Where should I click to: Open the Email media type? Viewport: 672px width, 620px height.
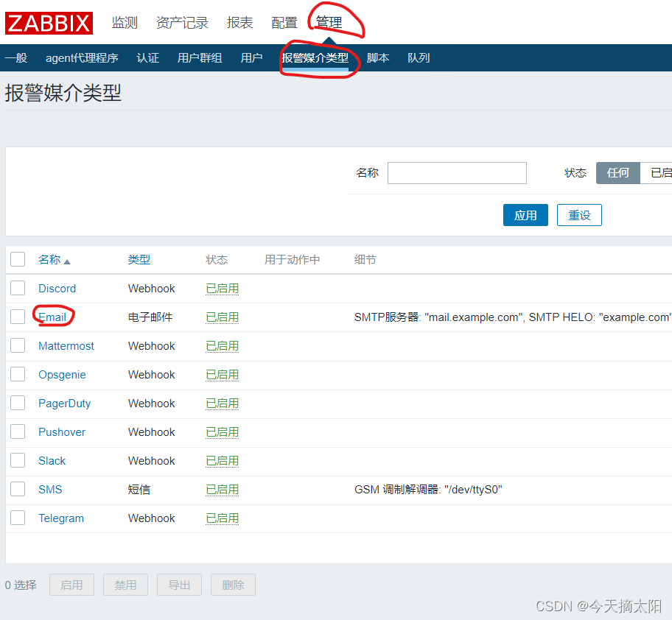[52, 317]
